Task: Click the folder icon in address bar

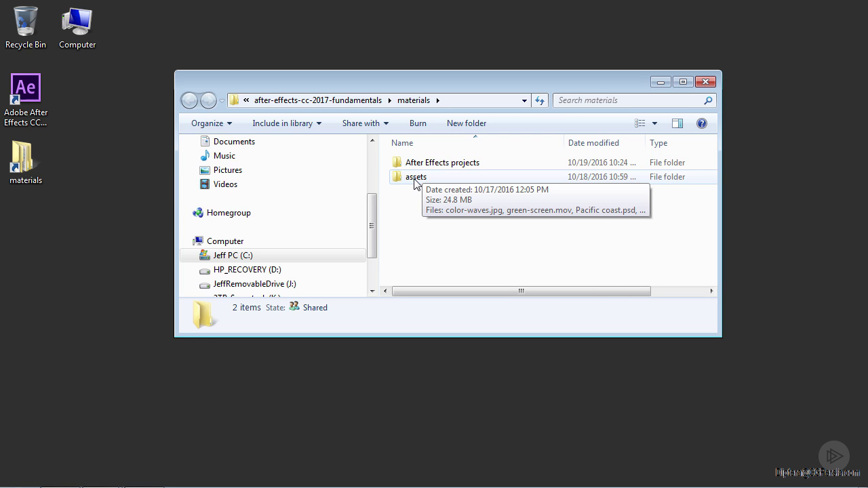Action: [235, 100]
